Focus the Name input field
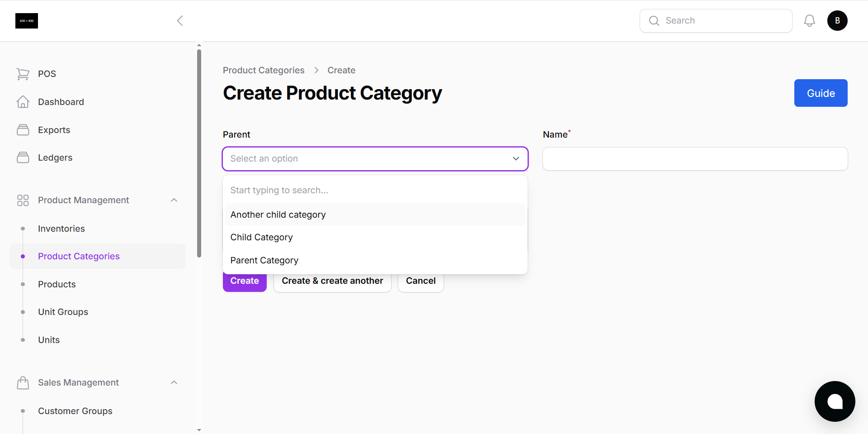The height and width of the screenshot is (434, 868). pyautogui.click(x=694, y=158)
